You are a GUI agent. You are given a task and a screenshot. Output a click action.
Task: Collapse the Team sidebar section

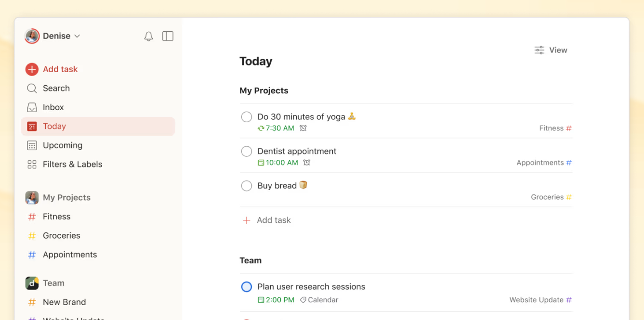click(53, 283)
